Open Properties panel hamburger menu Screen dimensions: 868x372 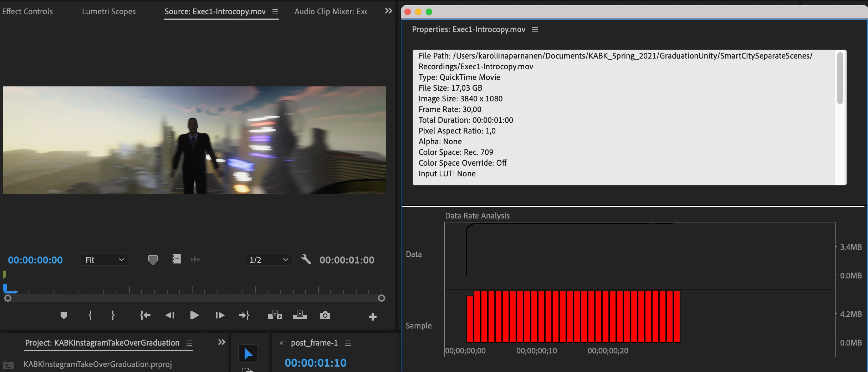click(535, 30)
